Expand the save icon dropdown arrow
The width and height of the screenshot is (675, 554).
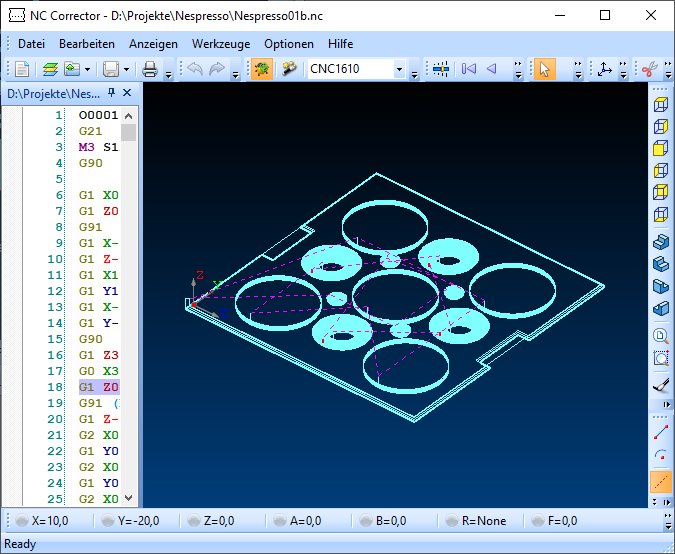coord(128,70)
